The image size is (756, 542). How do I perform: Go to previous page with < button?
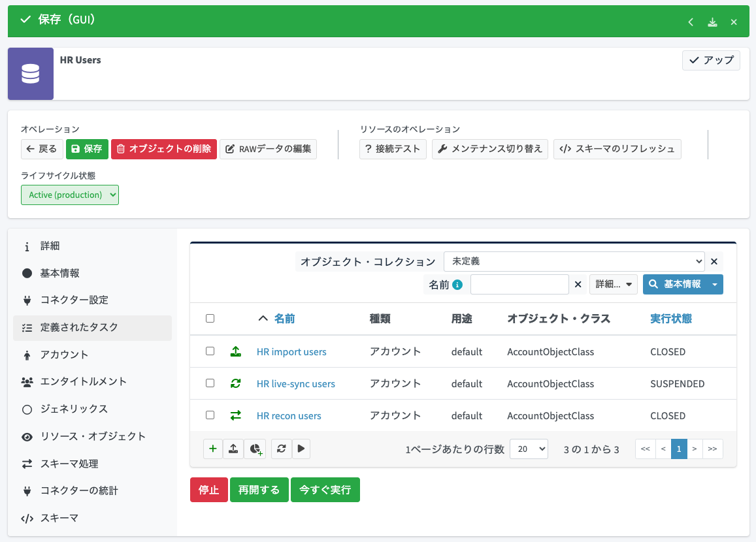(663, 449)
